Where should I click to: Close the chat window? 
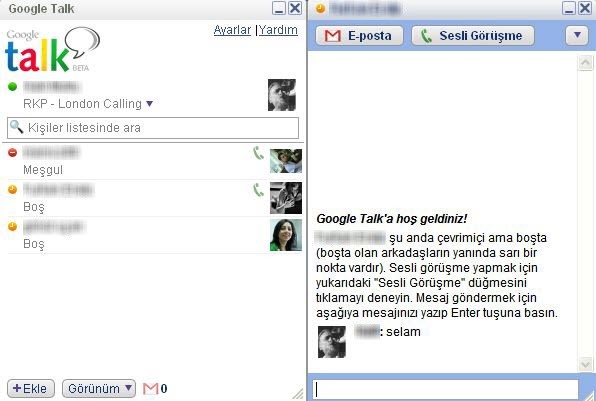pyautogui.click(x=585, y=8)
